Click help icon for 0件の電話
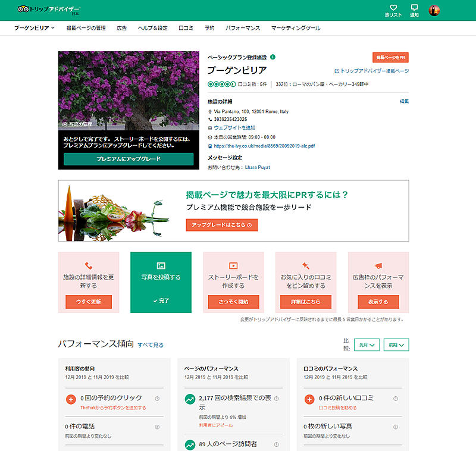Viewport: 476px width, 451px height. [x=157, y=427]
